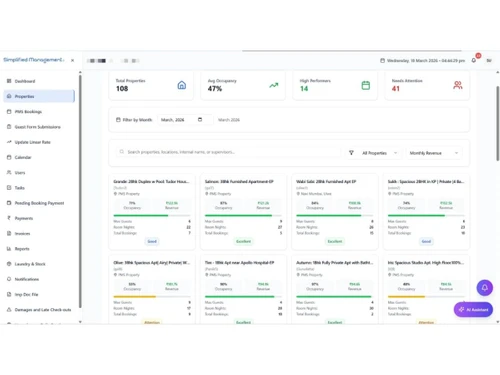Close the sidebar with the X icon
This screenshot has width=500, height=375.
(72, 60)
